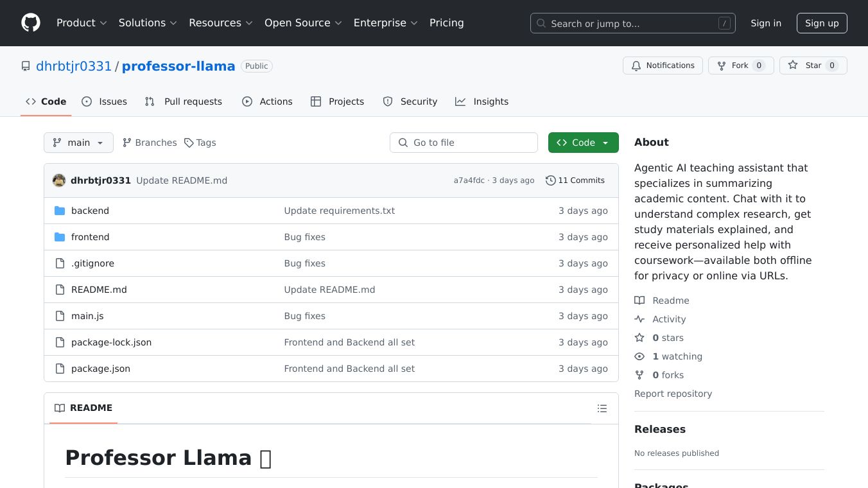This screenshot has width=868, height=488.
Task: Click the GitHub logo icon
Action: click(x=31, y=23)
